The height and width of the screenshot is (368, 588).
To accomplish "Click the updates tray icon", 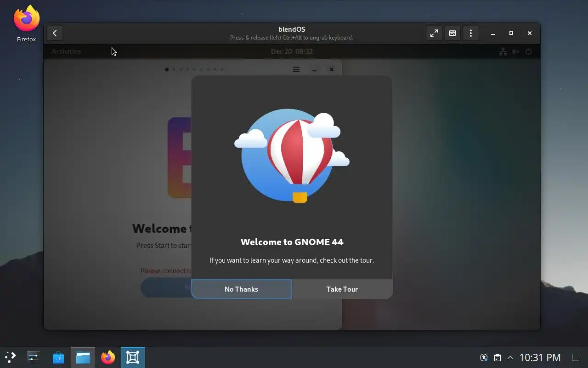I will pos(484,357).
